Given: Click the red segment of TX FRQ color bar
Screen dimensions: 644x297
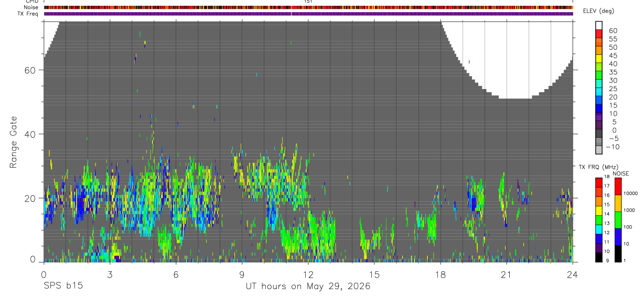Looking at the screenshot, I should [x=599, y=183].
